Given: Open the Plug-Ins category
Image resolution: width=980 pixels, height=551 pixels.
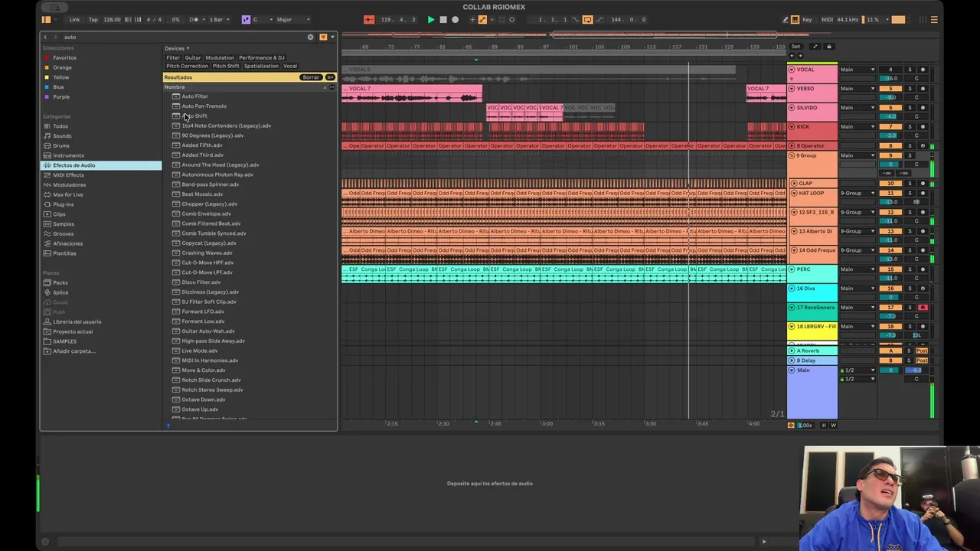Looking at the screenshot, I should click(x=64, y=204).
